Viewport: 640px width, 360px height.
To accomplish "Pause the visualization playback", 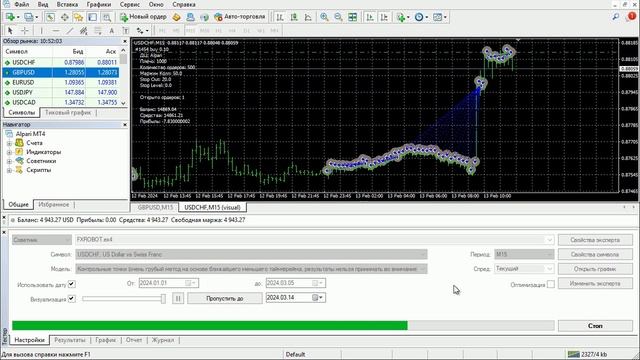I will point(178,298).
